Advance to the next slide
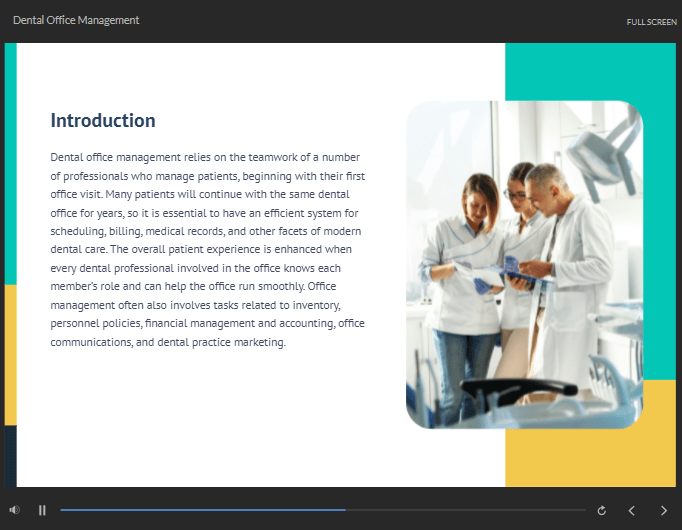The height and width of the screenshot is (530, 682). (663, 510)
